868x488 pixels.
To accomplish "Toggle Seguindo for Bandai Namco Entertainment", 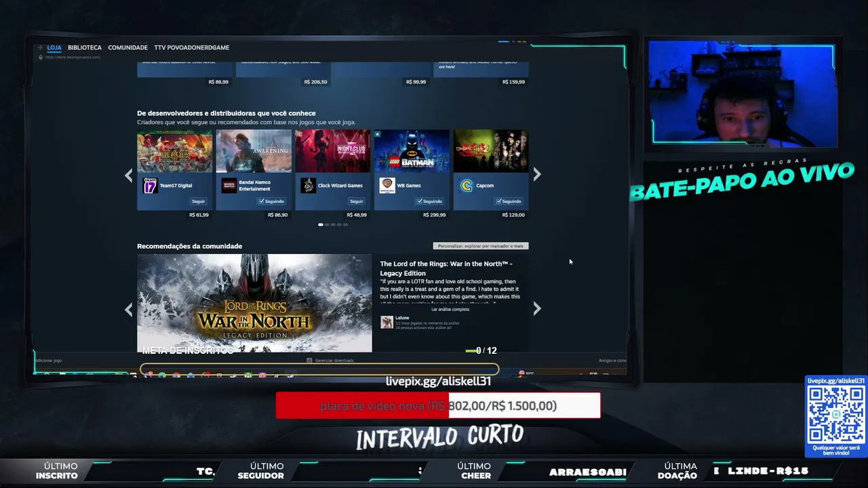I will (272, 201).
